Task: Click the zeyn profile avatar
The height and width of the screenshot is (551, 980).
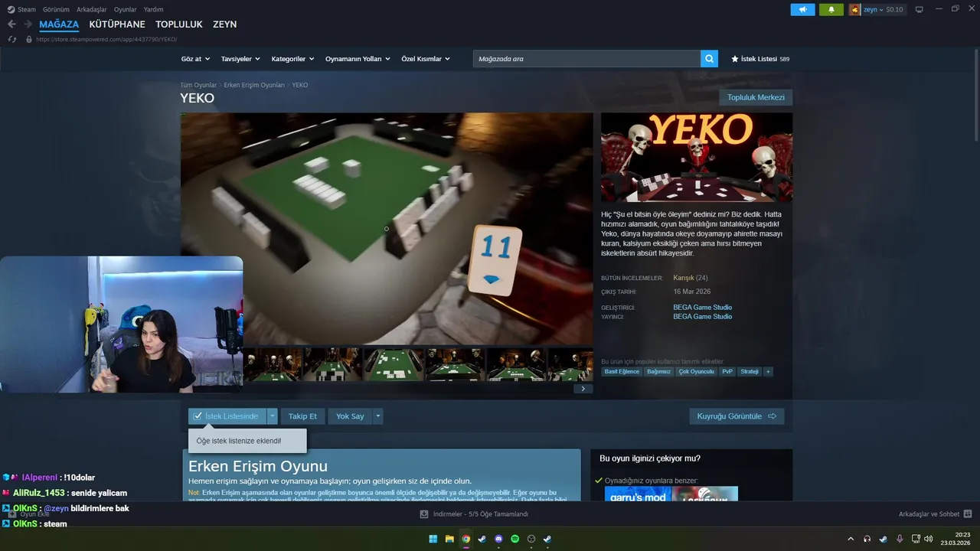Action: 854,9
